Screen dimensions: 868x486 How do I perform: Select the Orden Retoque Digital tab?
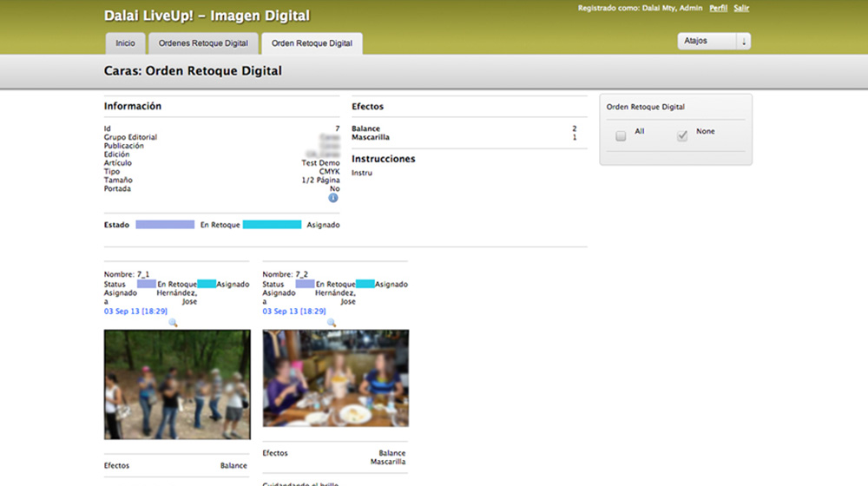(312, 43)
